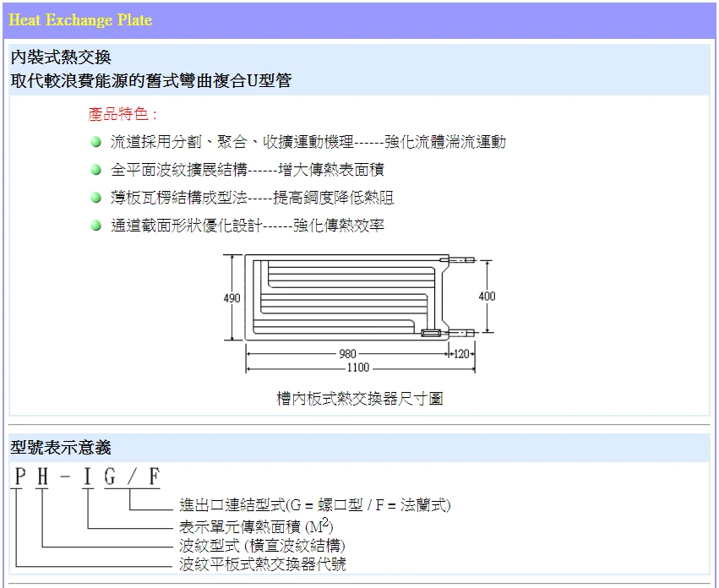Viewport: 719px width, 588px height.
Task: Click the 內裝式熱交換 heading
Action: (x=61, y=58)
